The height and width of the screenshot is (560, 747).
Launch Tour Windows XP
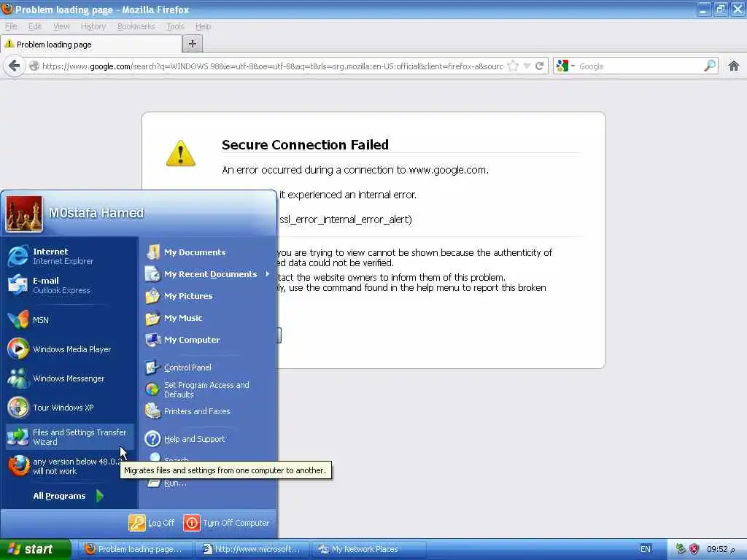[x=69, y=408]
